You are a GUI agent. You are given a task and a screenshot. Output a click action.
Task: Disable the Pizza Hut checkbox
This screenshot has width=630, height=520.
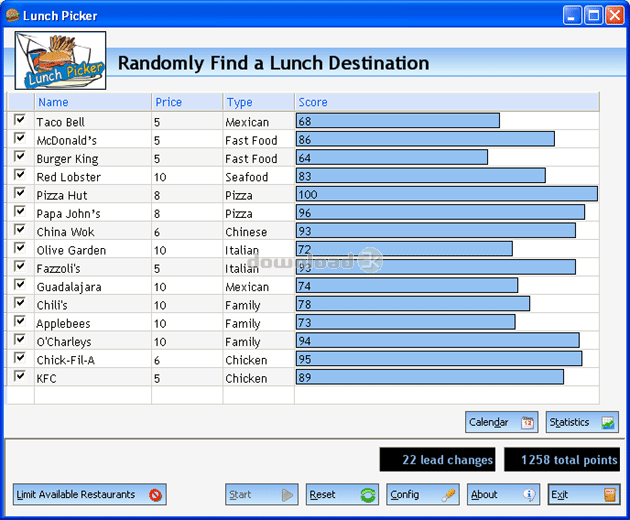coord(19,193)
